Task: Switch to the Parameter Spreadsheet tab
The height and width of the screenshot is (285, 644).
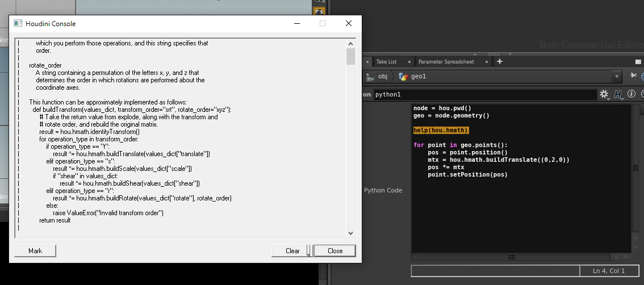Action: coord(446,62)
